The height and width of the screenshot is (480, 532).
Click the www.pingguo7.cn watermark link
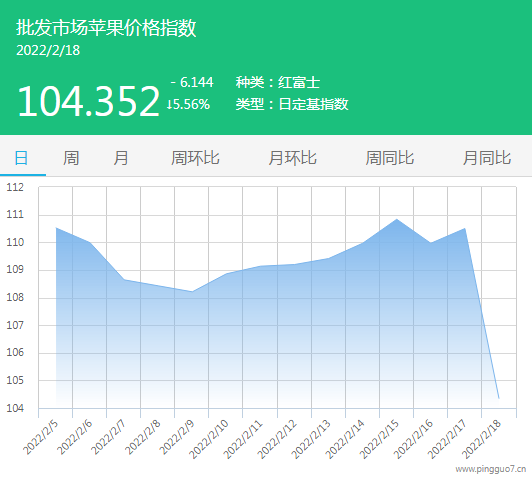pyautogui.click(x=491, y=469)
